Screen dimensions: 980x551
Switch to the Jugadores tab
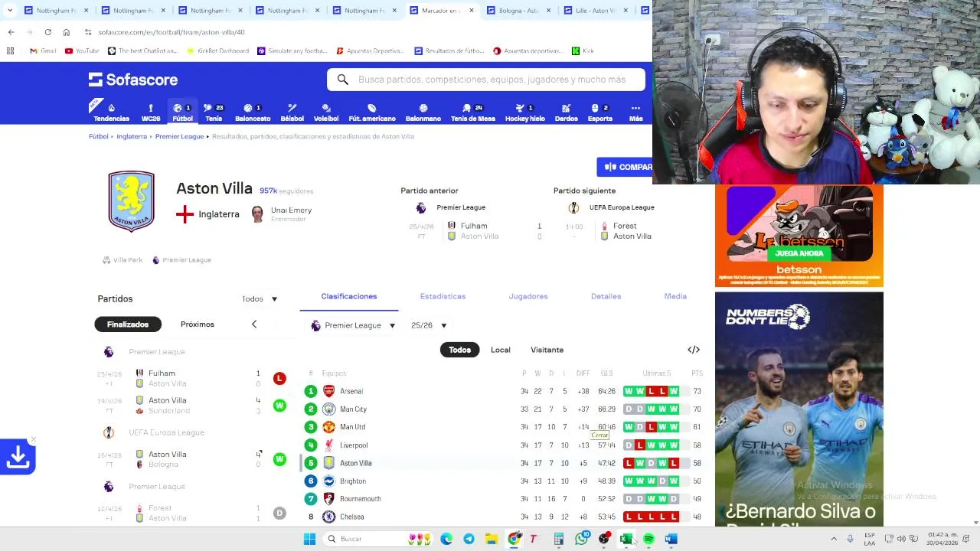click(x=528, y=296)
